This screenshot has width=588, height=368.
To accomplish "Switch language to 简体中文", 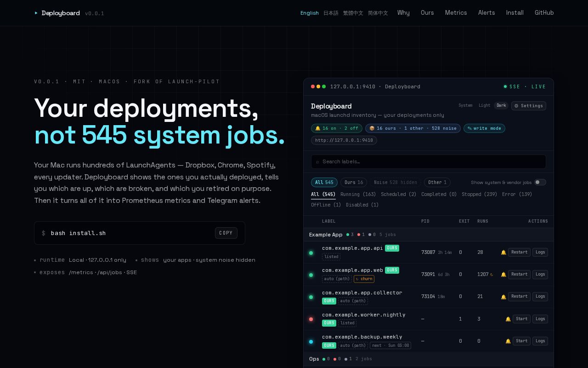I will coord(378,13).
